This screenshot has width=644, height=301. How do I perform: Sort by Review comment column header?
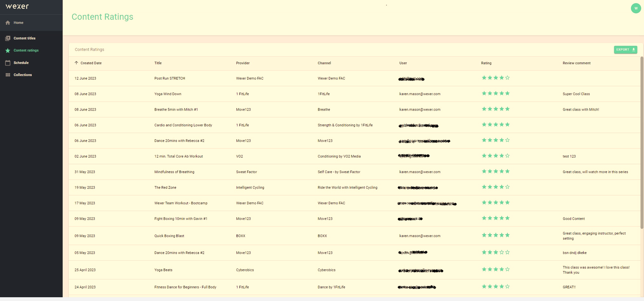point(576,63)
